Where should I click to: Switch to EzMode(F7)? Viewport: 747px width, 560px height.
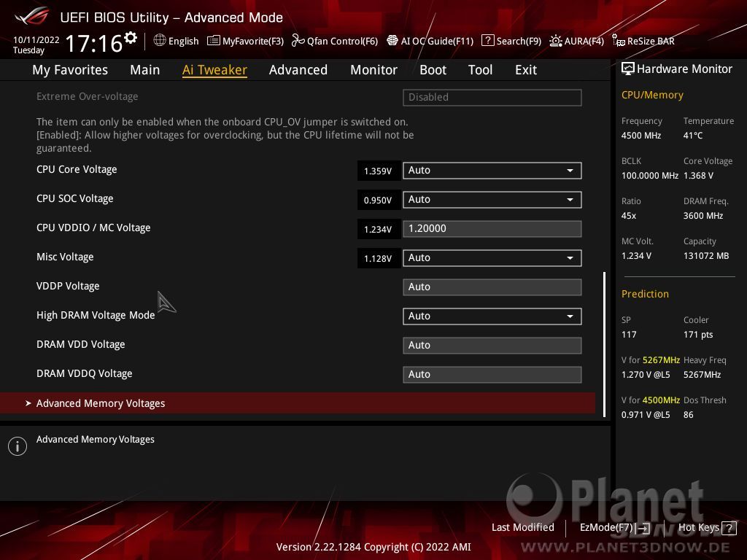click(614, 528)
